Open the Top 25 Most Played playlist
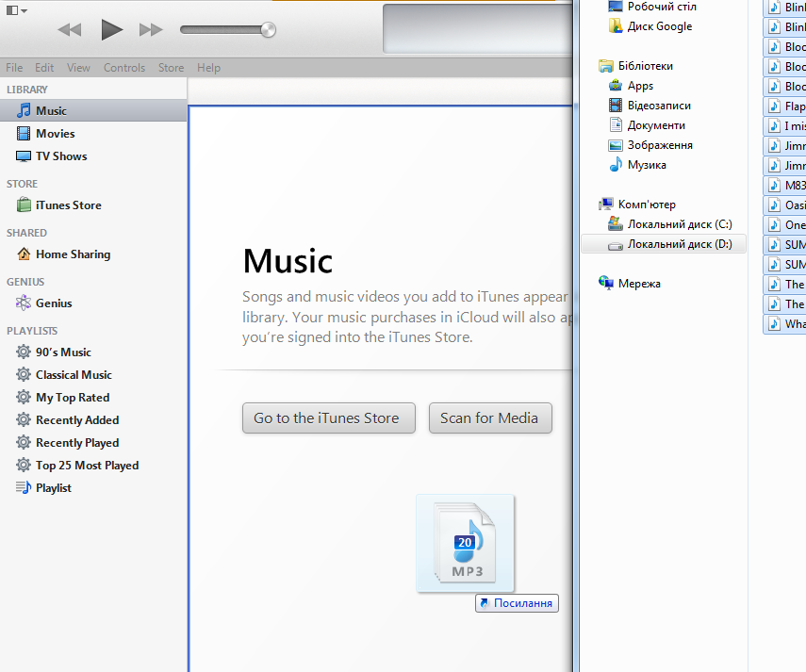The width and height of the screenshot is (806, 672). (x=87, y=466)
